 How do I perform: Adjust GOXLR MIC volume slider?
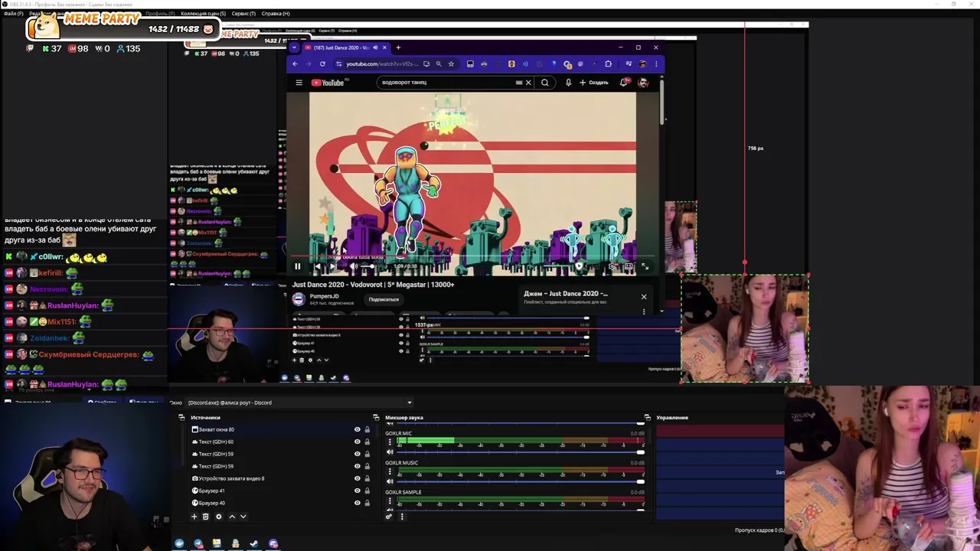521,452
